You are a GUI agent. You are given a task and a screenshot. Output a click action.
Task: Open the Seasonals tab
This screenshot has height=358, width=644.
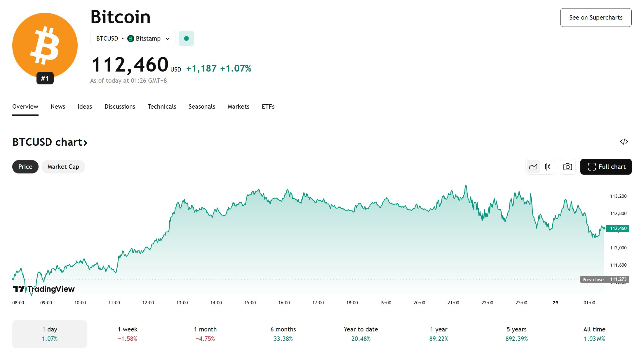(202, 107)
